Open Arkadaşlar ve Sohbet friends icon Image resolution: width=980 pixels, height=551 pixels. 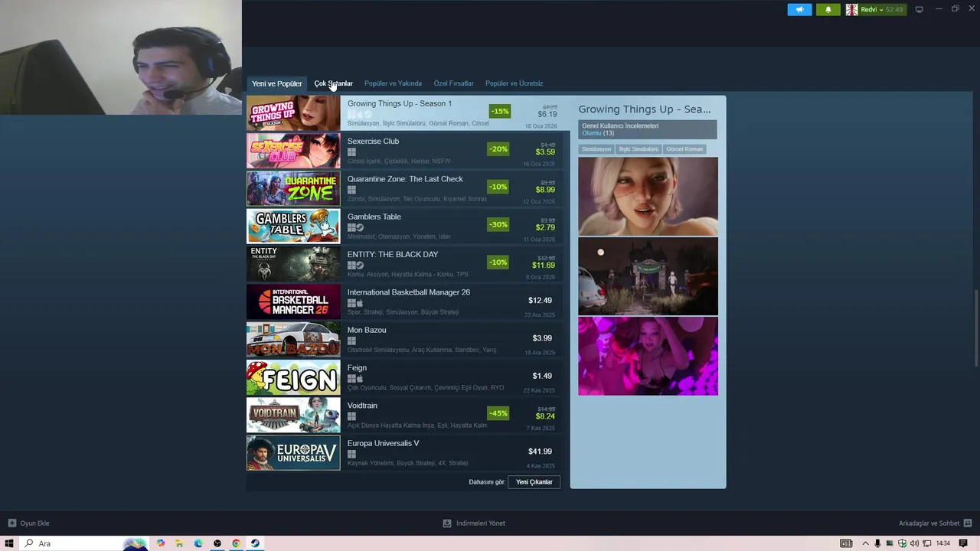pyautogui.click(x=968, y=523)
